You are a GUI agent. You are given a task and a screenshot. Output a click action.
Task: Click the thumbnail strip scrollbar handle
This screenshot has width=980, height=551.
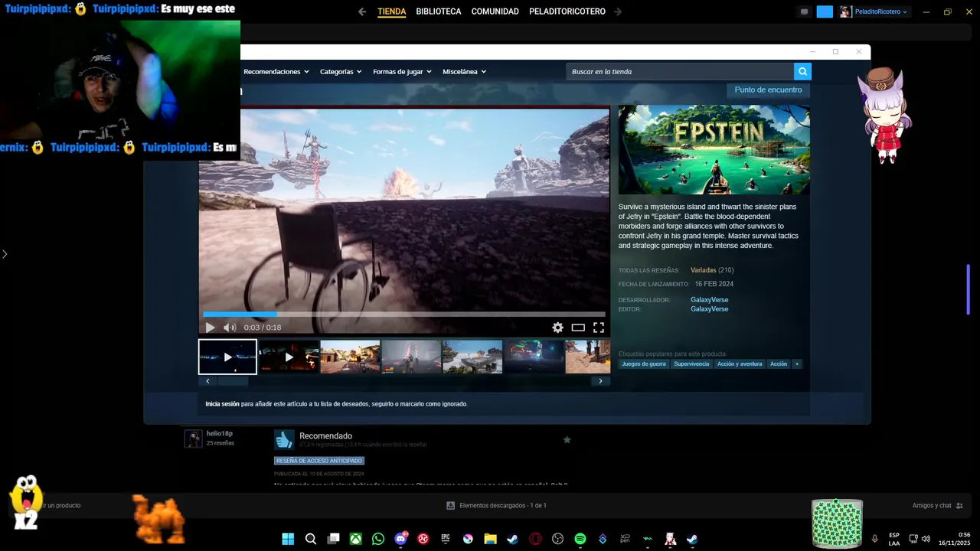click(233, 381)
